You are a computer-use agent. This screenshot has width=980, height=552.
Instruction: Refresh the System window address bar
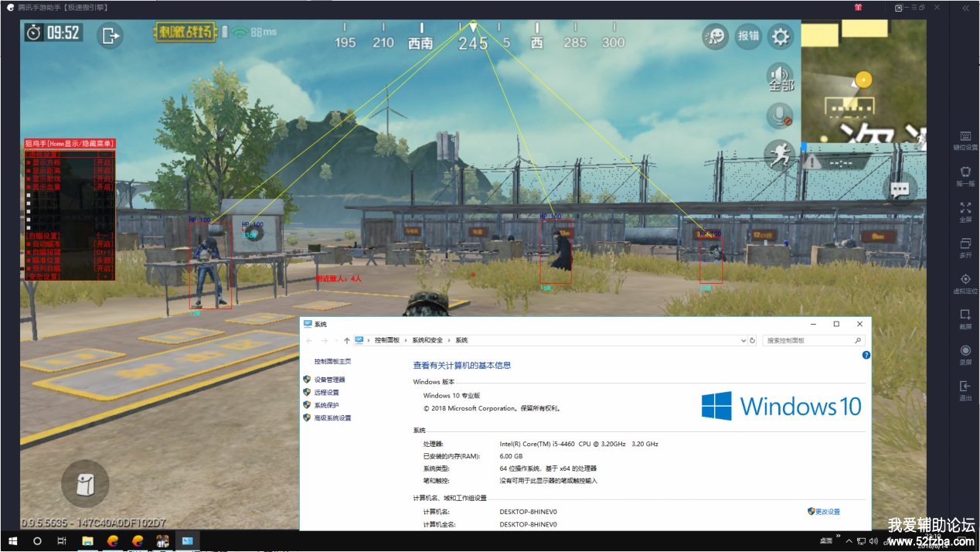752,340
